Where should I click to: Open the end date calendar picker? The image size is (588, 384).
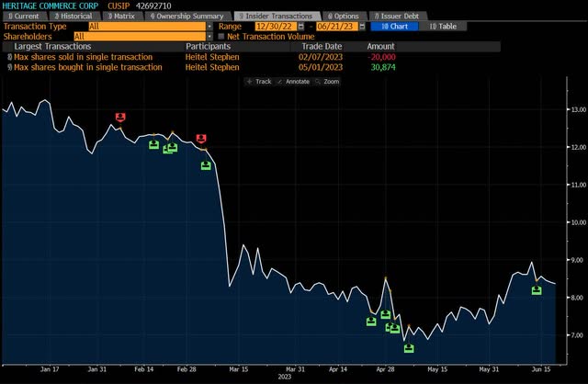pos(362,27)
